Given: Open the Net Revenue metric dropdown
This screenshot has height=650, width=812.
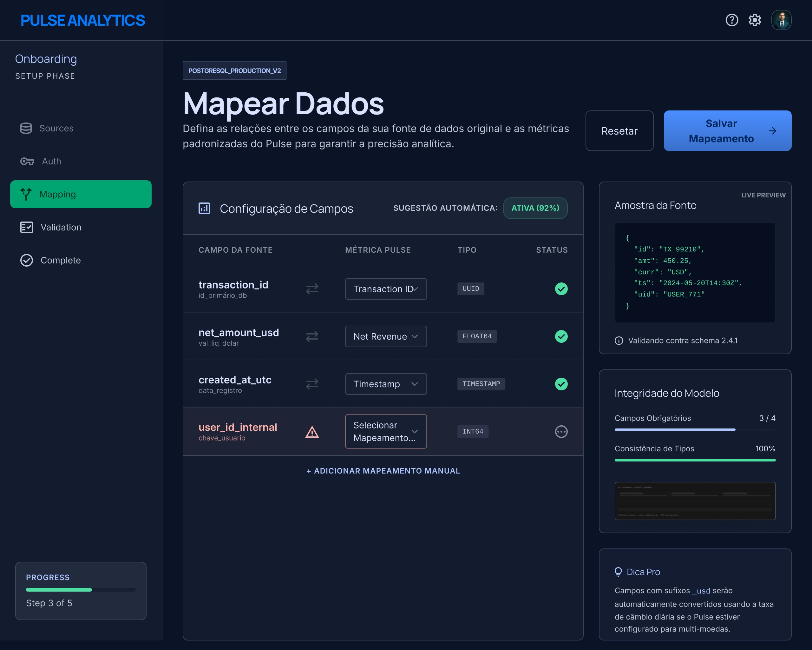Looking at the screenshot, I should click(x=386, y=336).
